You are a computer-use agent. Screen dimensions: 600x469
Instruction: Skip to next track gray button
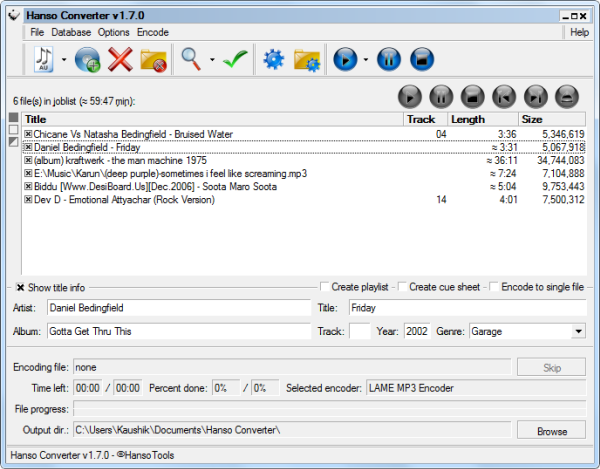click(535, 97)
